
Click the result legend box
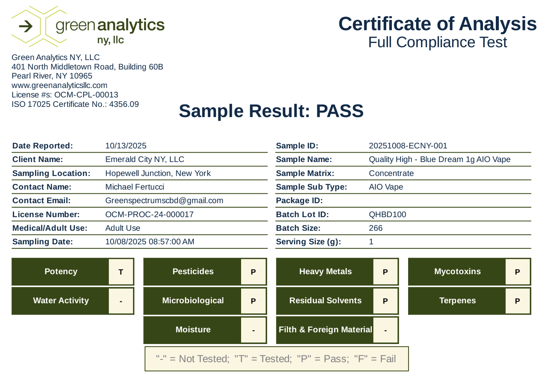[277, 359]
